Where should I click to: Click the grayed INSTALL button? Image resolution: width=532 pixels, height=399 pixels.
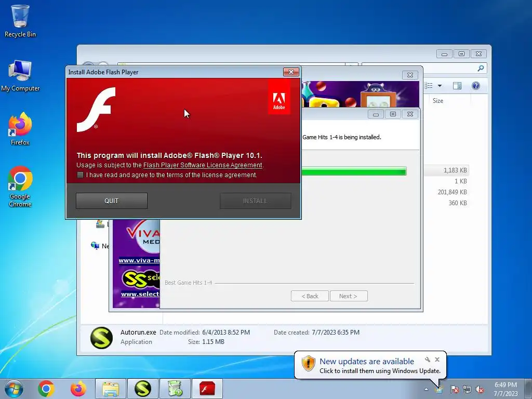(255, 201)
